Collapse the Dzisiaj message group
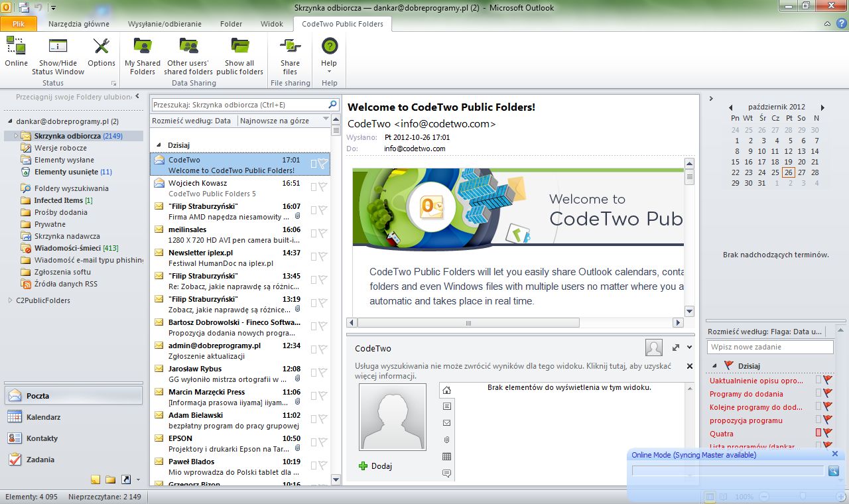 (158, 145)
